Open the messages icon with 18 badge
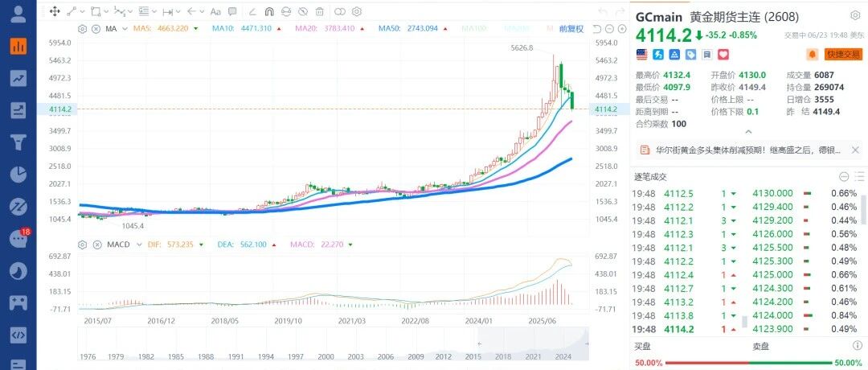868x370 pixels. [x=18, y=239]
